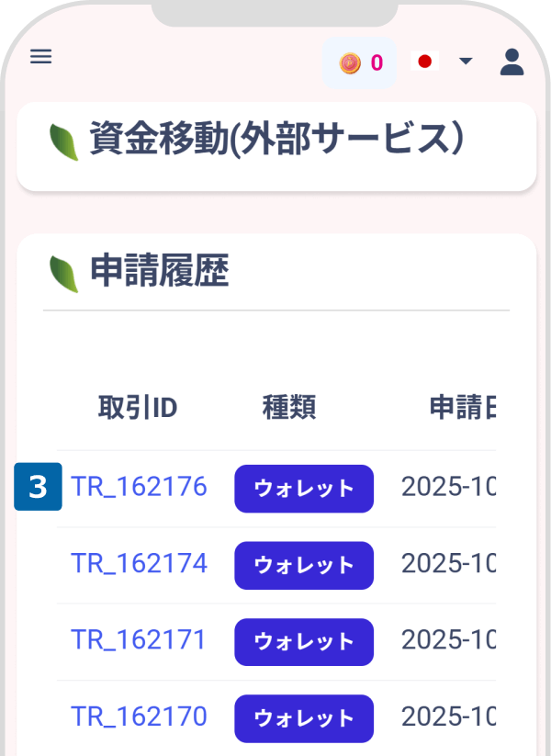Open transaction link TR_162171

pos(139,639)
